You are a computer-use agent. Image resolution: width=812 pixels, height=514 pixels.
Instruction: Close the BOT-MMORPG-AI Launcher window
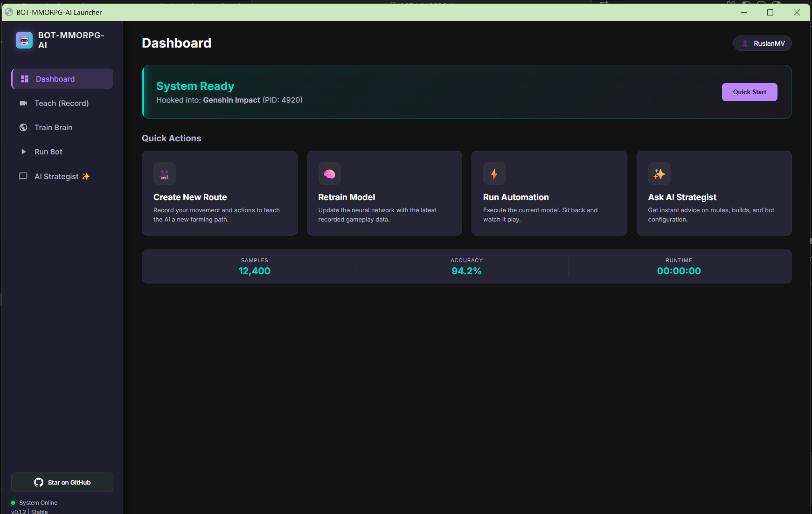pos(797,13)
